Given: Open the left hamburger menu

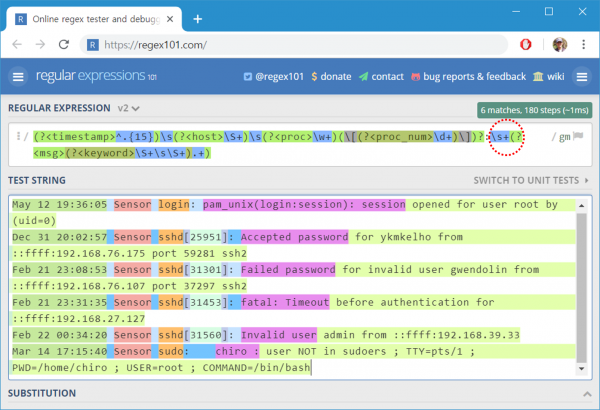Looking at the screenshot, I should pyautogui.click(x=18, y=77).
